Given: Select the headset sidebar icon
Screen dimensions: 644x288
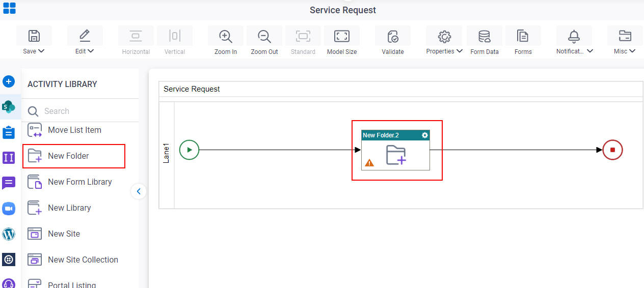Looking at the screenshot, I should 9,283.
